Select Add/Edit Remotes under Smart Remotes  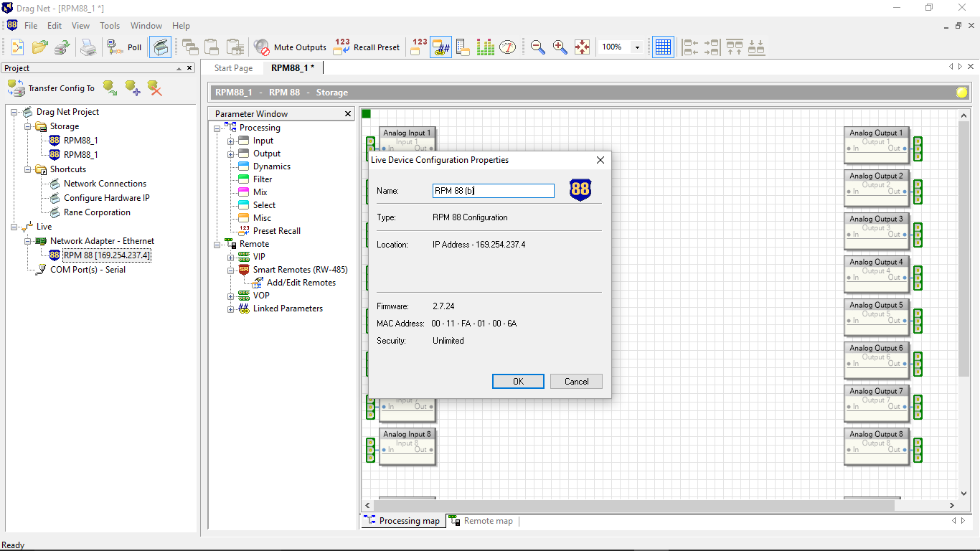(301, 283)
